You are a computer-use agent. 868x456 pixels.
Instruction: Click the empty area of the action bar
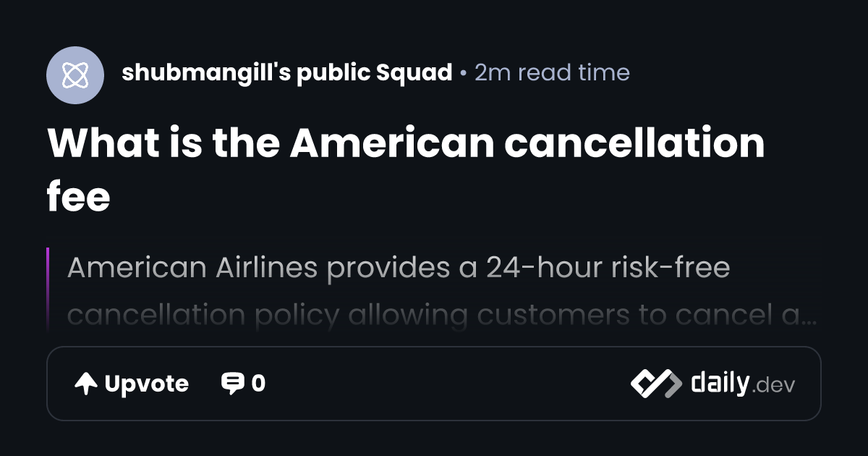(448, 384)
